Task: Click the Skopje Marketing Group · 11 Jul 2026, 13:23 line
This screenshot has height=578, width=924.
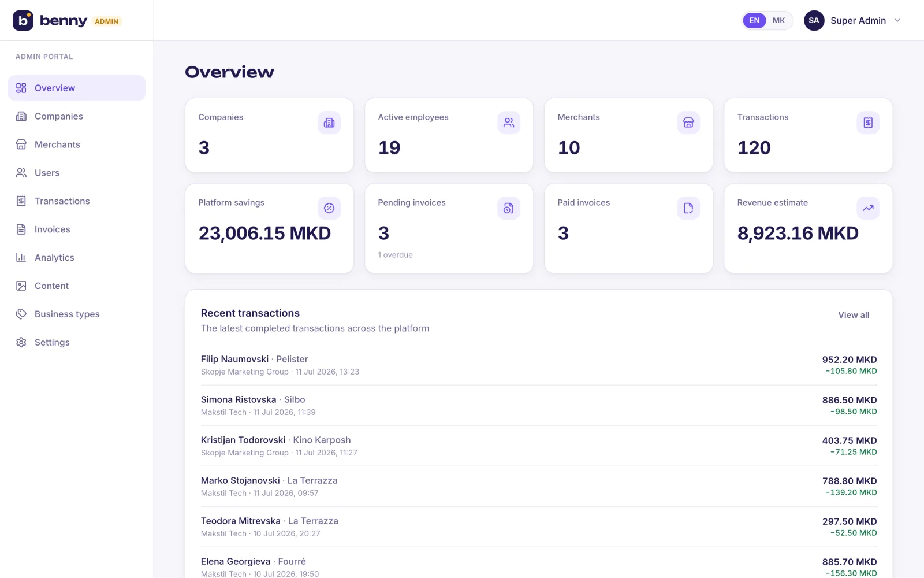Action: tap(280, 372)
